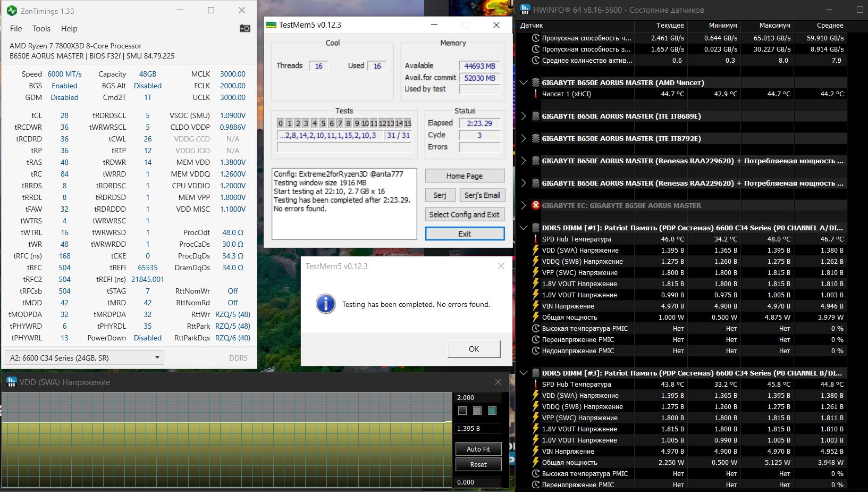Click the chip icon of DDR5 DIMM [#3] group
868x492 pixels.
point(536,373)
